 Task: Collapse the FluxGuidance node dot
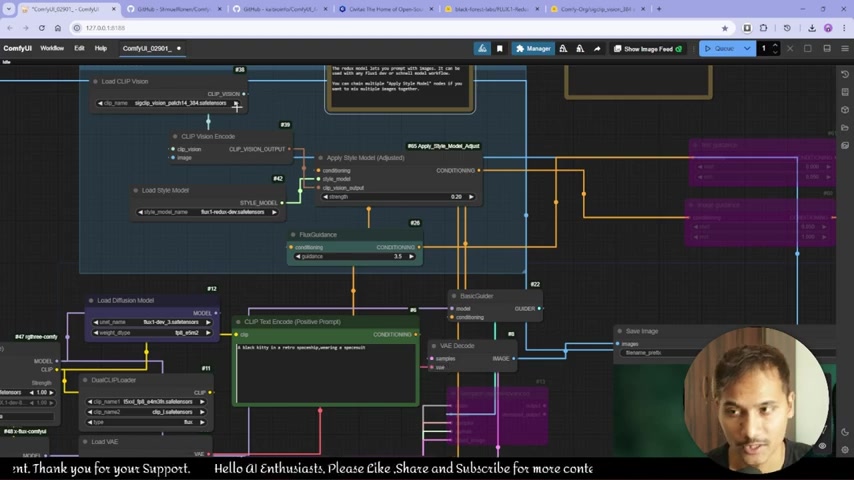(293, 235)
